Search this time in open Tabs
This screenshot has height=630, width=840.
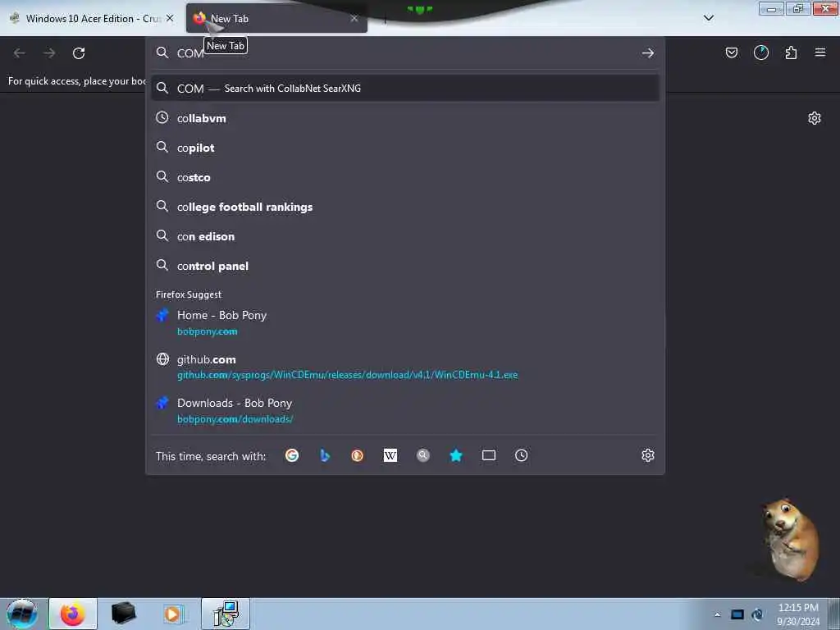coord(489,455)
